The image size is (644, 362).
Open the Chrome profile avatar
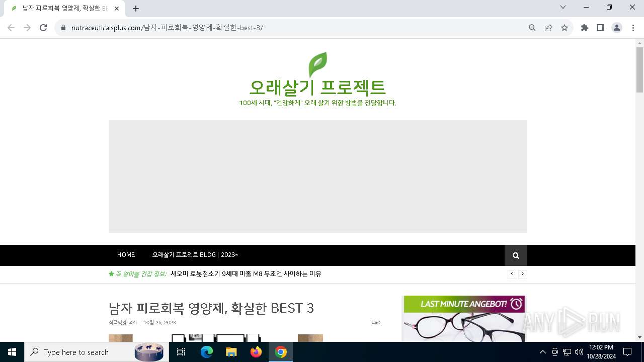pos(617,28)
